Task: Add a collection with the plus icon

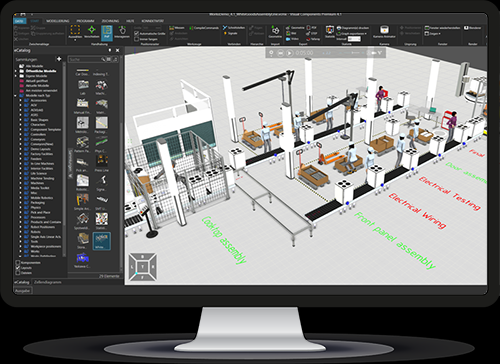Action: click(x=59, y=59)
